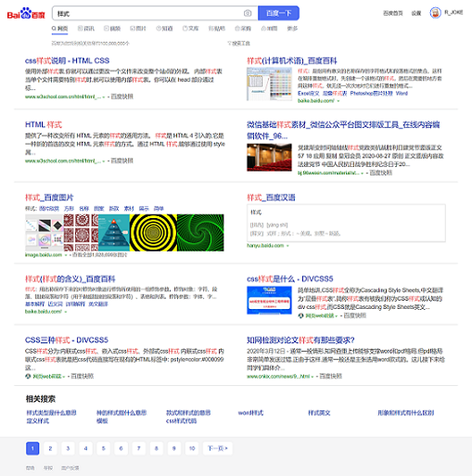Switch to the 视频 tab
Screen dimensions: 472x476
(x=112, y=29)
